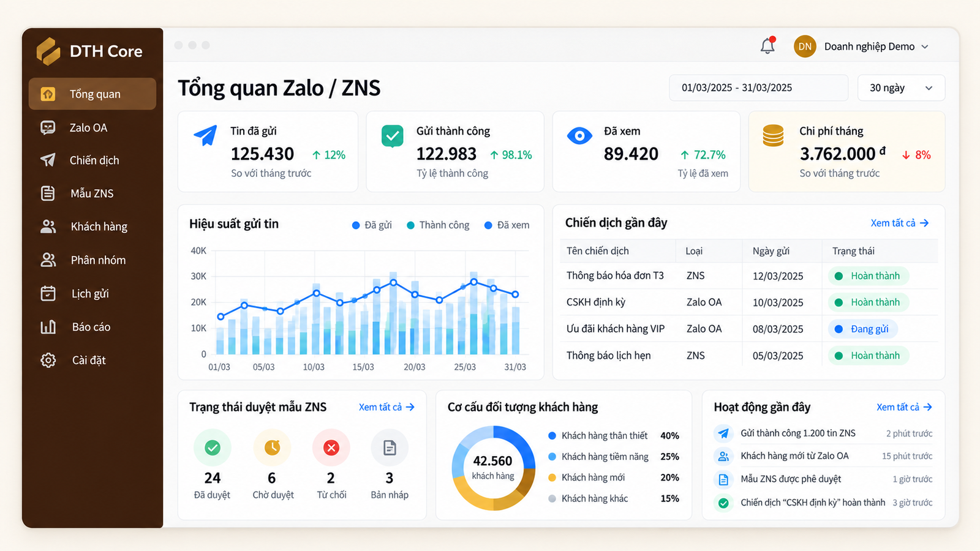
Task: Click Xem tất cả in Trạng thái duyệt mẫu ZNS
Action: click(386, 407)
